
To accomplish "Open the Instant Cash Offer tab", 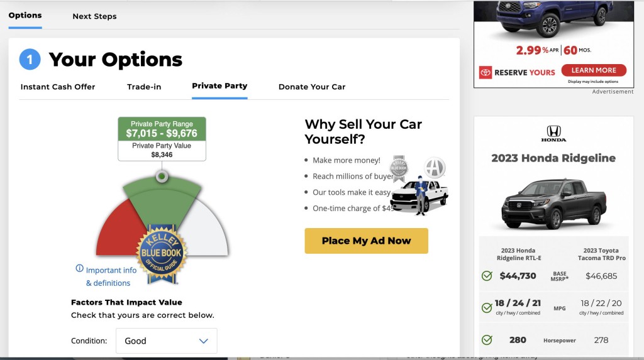I will click(x=58, y=87).
